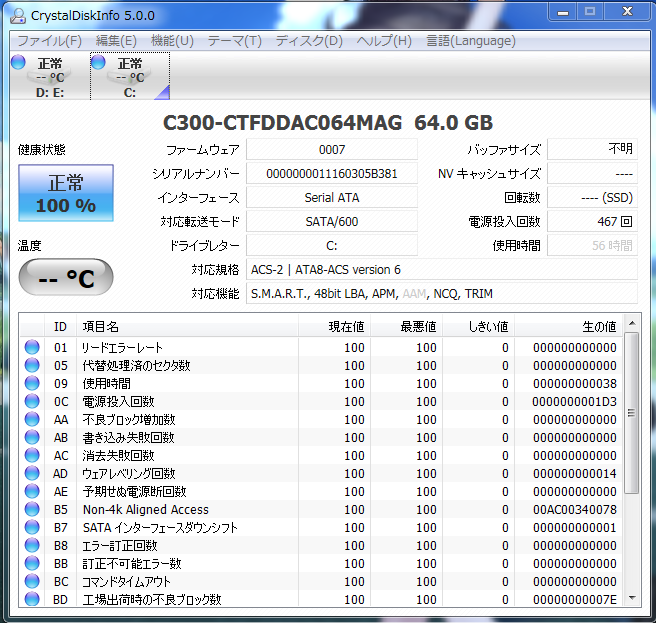Minimize the CrystalDiskInfo window
656x623 pixels.
[x=563, y=12]
